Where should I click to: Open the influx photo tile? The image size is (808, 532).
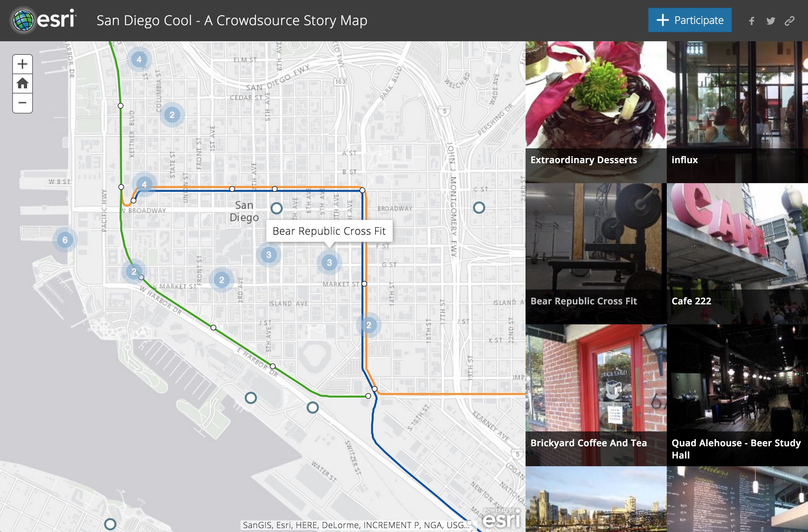pos(737,112)
